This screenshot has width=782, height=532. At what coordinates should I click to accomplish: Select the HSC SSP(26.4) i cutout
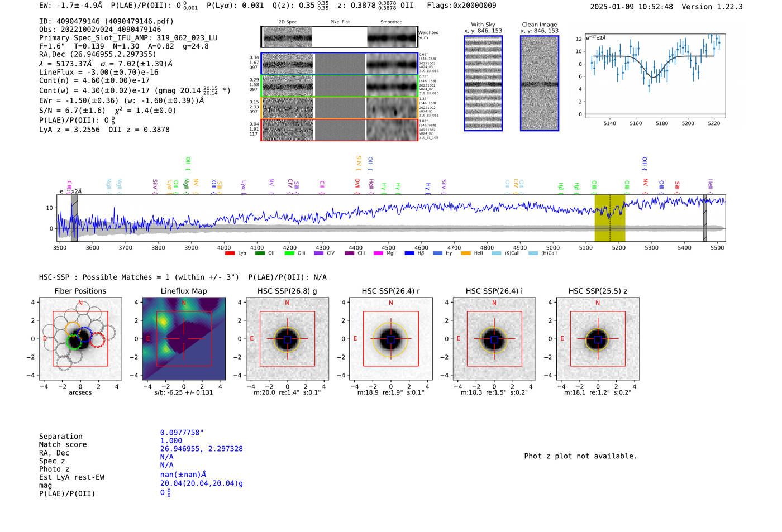[494, 339]
